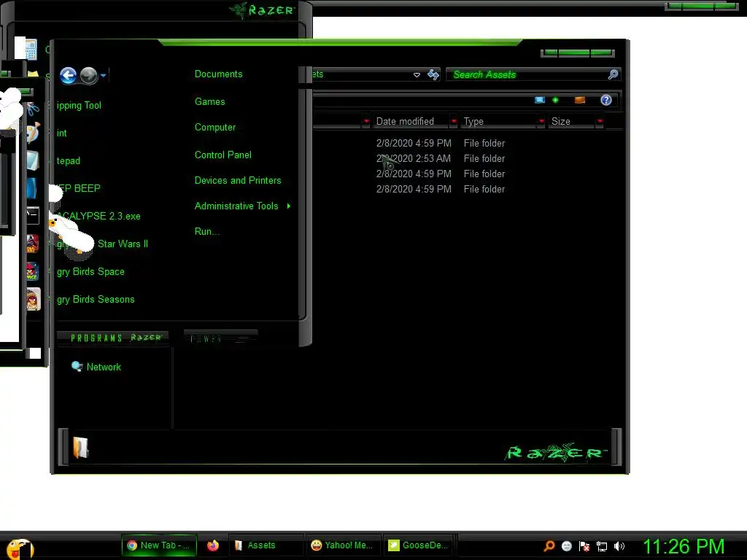Open Firefox from the taskbar
Viewport: 747px width, 560px height.
tap(213, 545)
